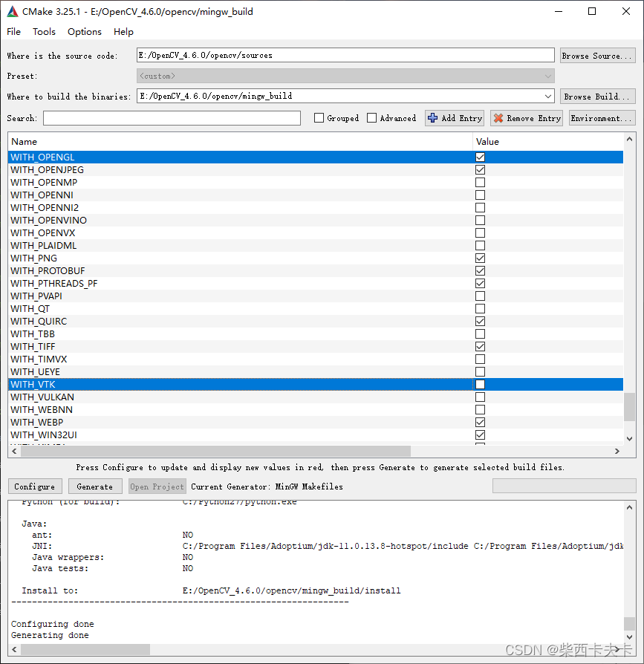Click the output log scroll-up arrow
Viewport: 644px width, 664px height.
click(x=629, y=507)
